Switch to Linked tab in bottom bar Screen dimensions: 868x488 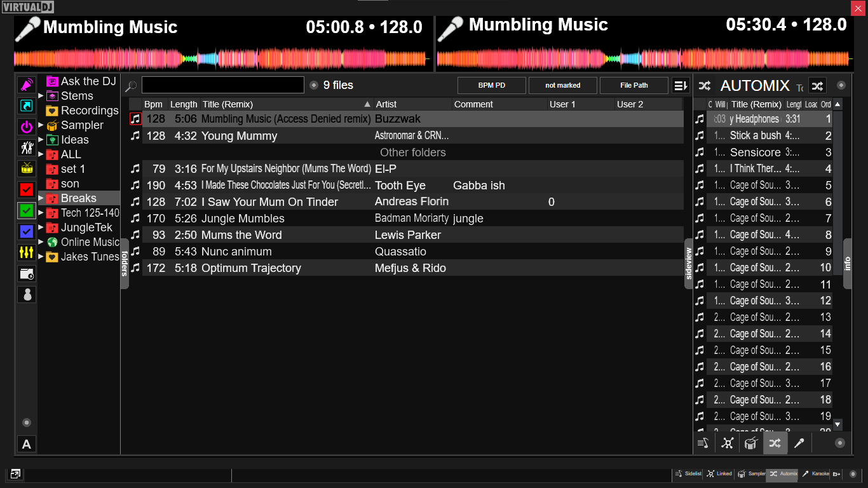tap(719, 474)
